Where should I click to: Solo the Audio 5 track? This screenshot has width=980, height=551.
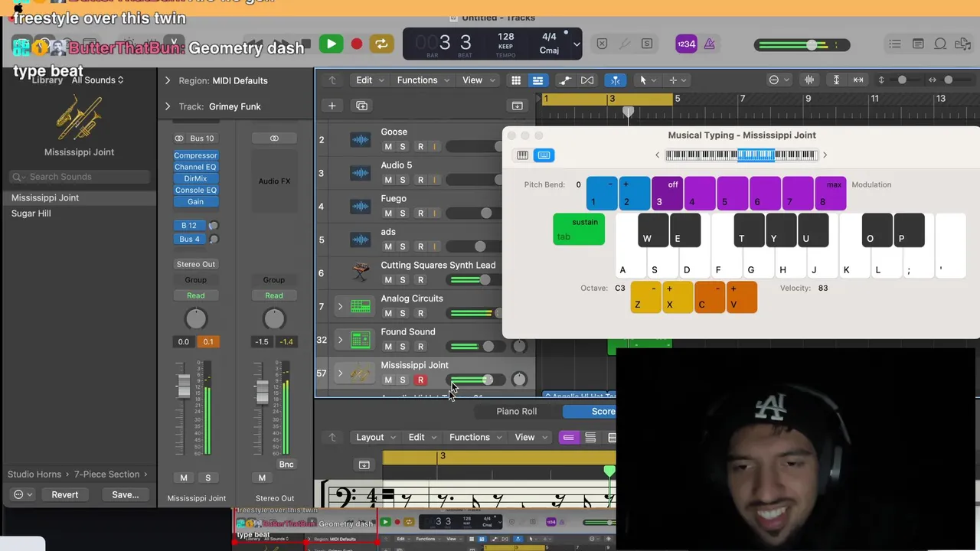pos(403,180)
